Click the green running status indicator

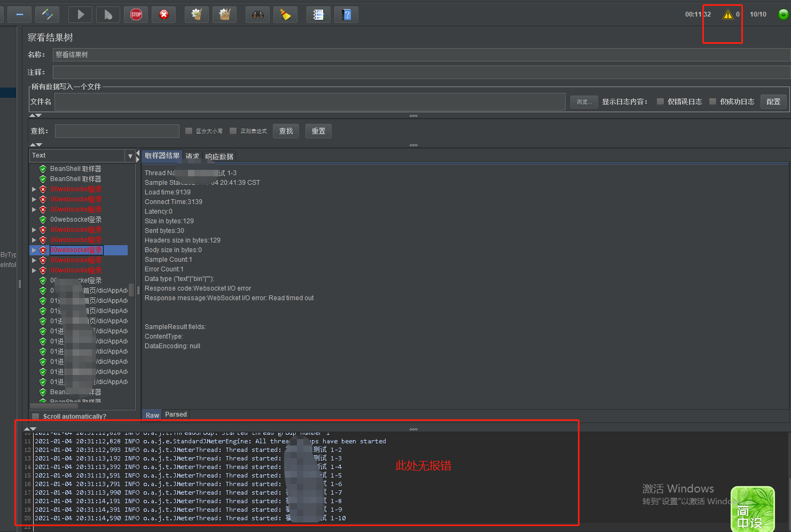pyautogui.click(x=783, y=14)
